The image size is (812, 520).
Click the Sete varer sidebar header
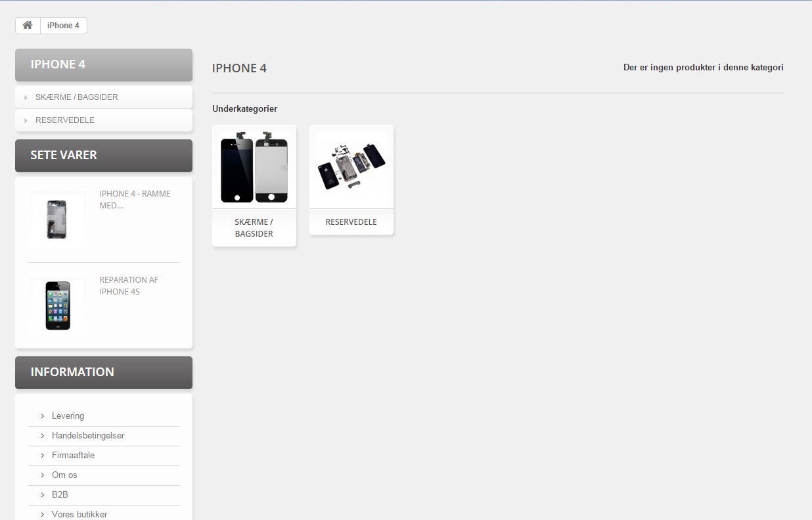tap(104, 155)
